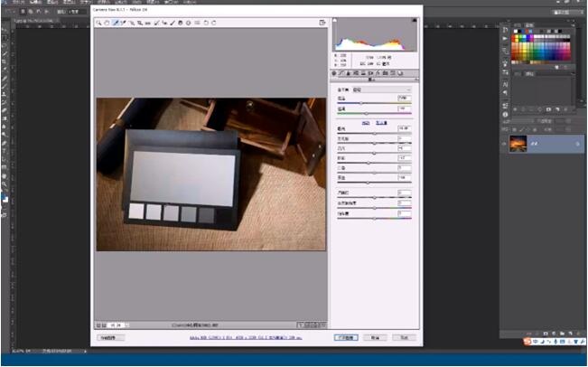Viewport: 588px width, 367px height.
Task: Click the Temperature slider track
Action: click(x=372, y=104)
